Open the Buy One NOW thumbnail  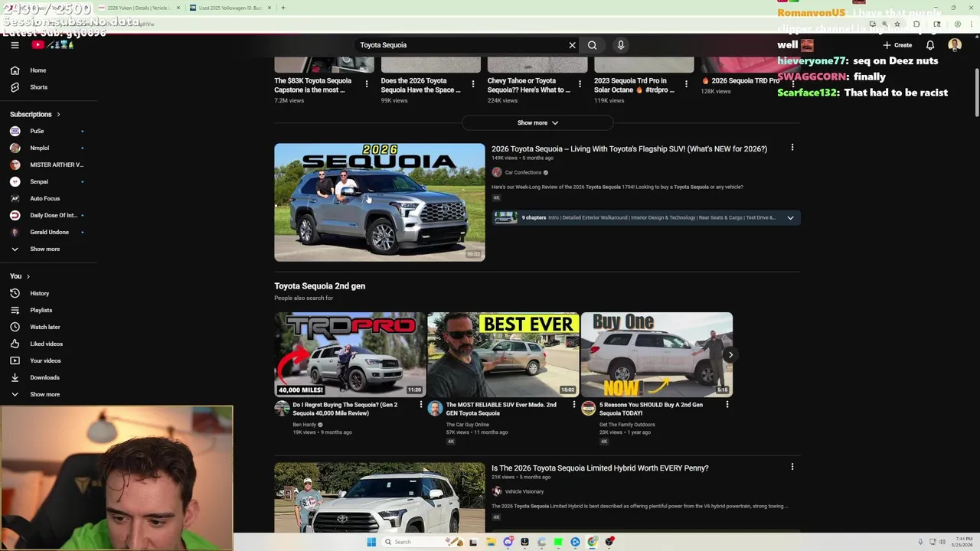657,354
